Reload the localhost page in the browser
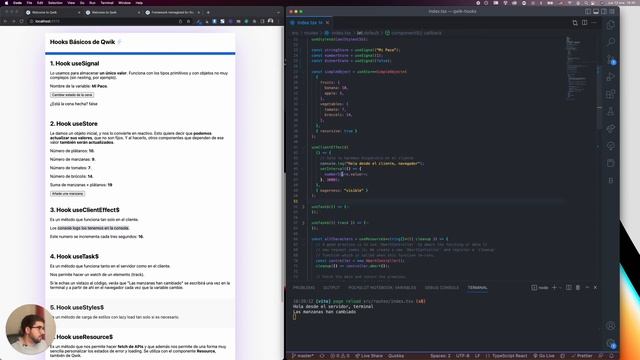Screen dimensions: 640x360 tap(21, 21)
